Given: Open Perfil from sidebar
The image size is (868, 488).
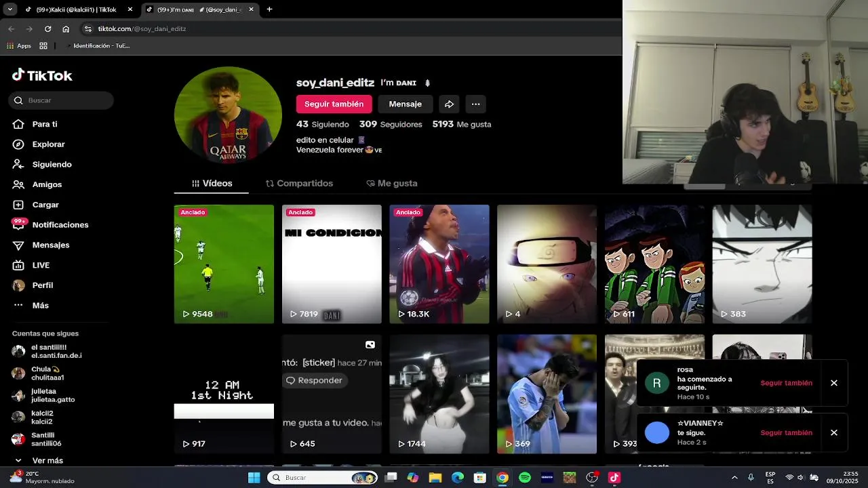Looking at the screenshot, I should [42, 285].
